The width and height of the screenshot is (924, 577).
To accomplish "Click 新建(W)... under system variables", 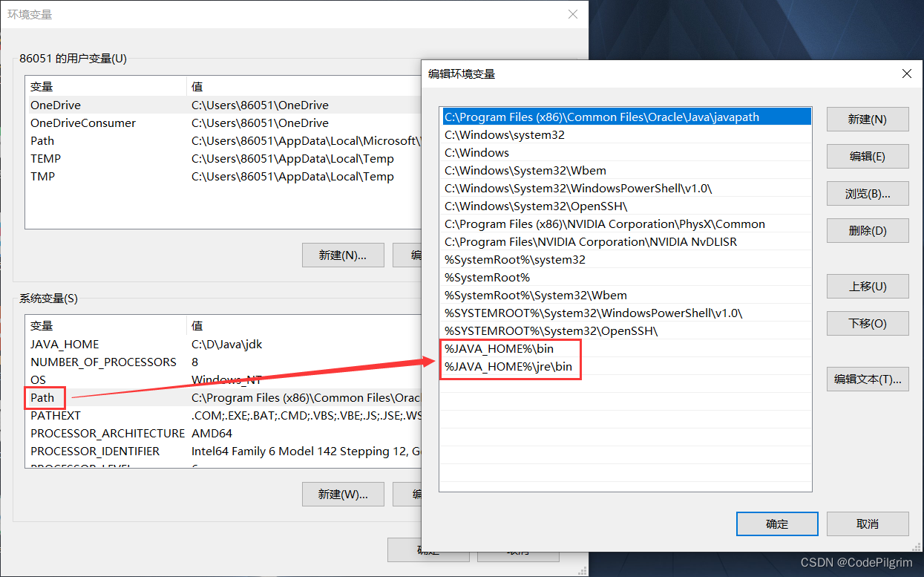I will point(342,494).
